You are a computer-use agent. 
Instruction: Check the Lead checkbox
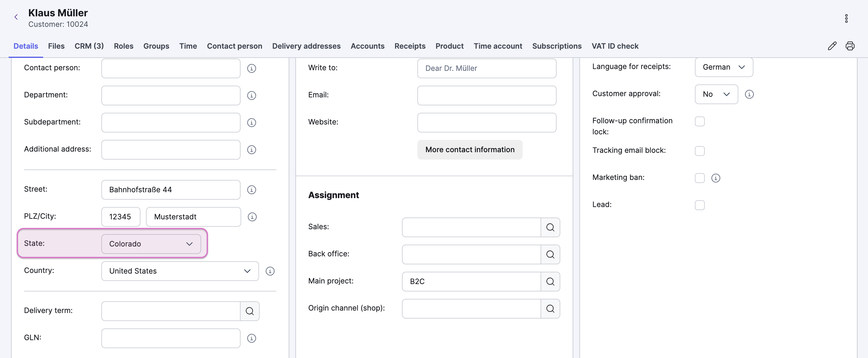pos(700,205)
